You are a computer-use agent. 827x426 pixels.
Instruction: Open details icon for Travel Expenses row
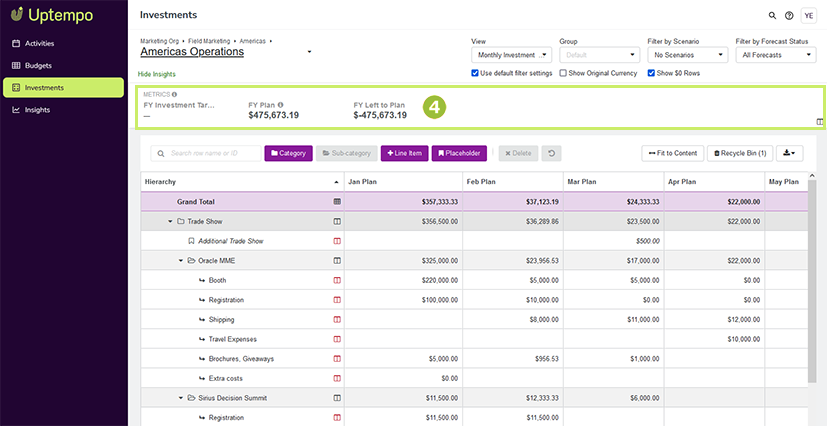(337, 339)
